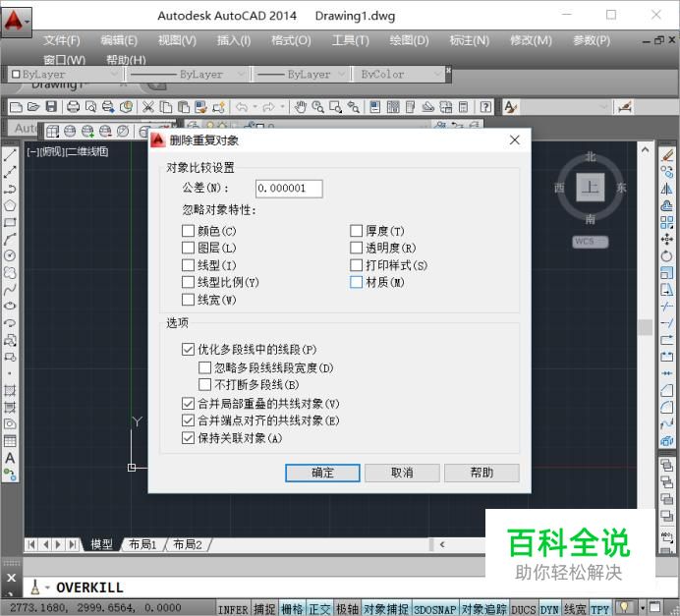Viewport: 680px width, 616px height.
Task: Expand command line recent commands arrow
Action: point(47,588)
